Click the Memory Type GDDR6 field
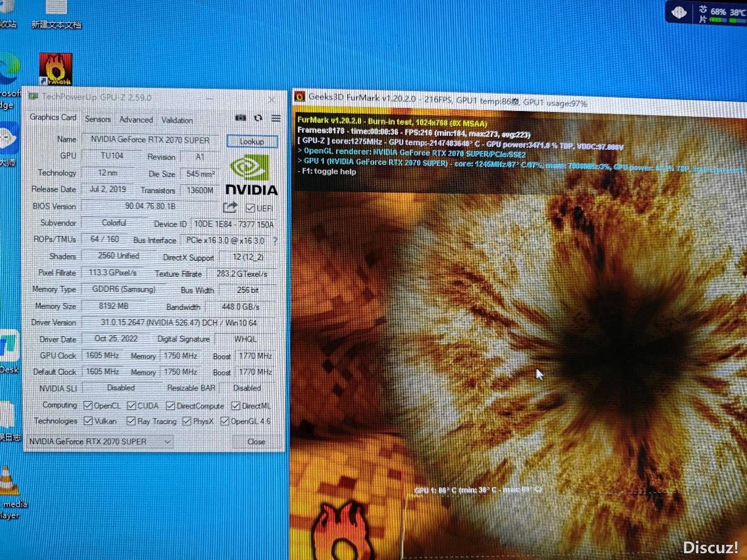 coord(123,289)
